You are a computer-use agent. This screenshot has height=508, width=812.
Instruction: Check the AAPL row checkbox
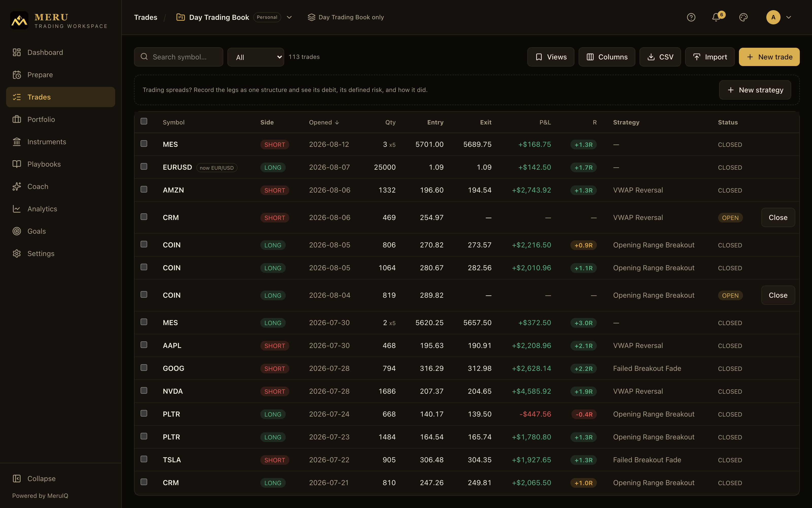144,345
